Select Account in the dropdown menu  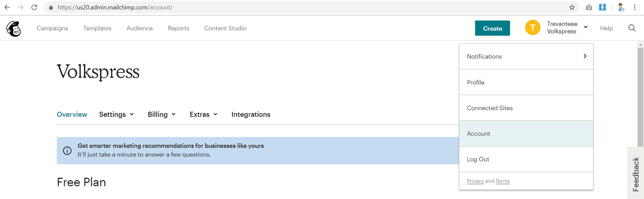[526, 134]
